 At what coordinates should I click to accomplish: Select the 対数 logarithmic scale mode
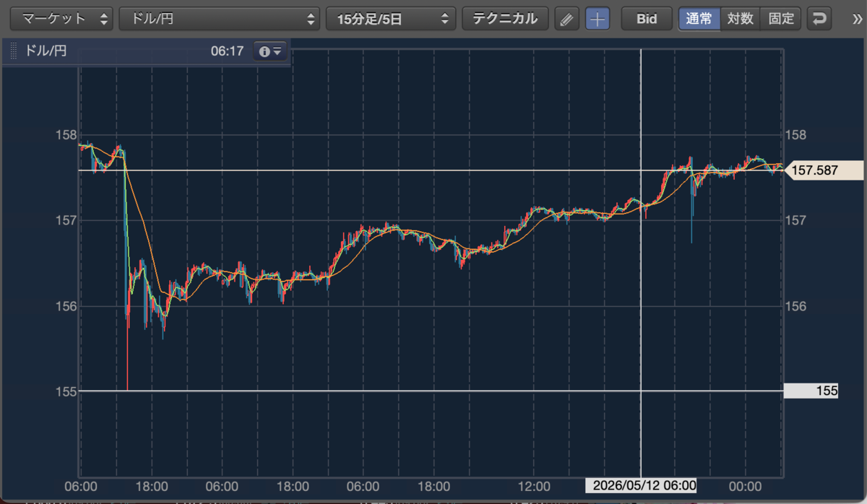point(741,19)
